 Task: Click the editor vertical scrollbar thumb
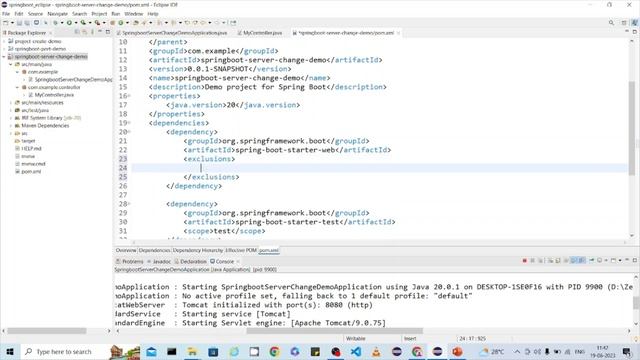coord(632,128)
